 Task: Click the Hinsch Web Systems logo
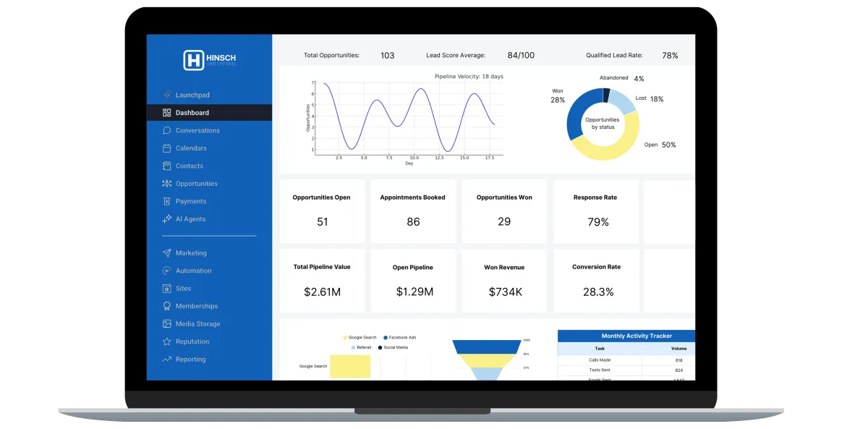[x=209, y=60]
